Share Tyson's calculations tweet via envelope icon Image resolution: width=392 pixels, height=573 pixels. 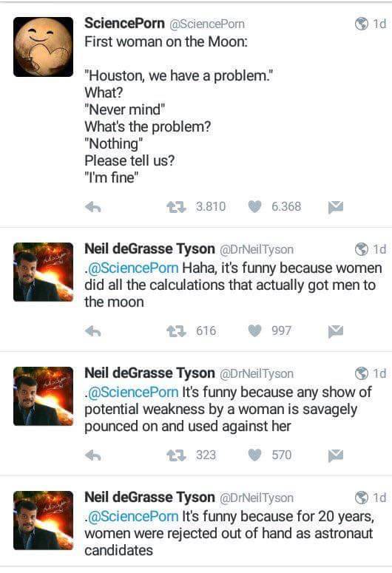pos(336,331)
